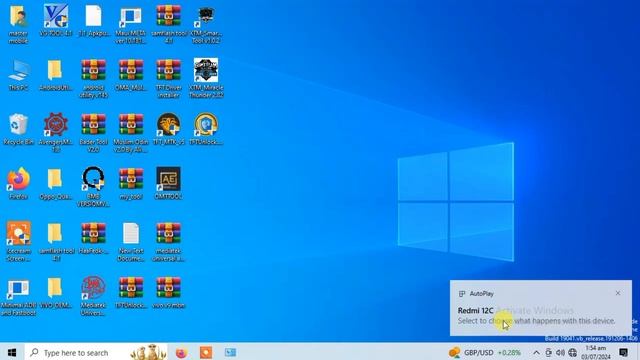
Task: Select the my_tool archive icon
Action: [131, 179]
